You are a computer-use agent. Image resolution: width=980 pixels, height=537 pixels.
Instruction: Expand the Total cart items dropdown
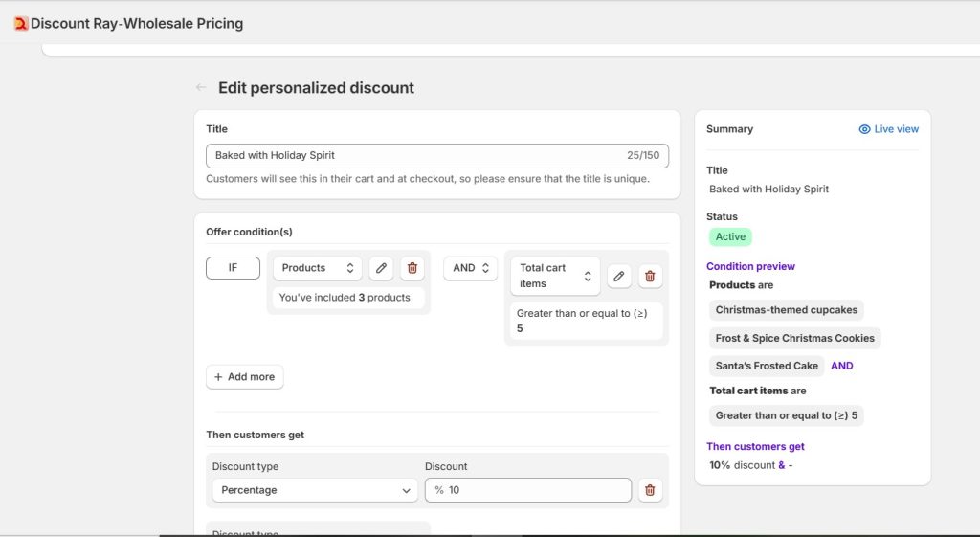[555, 276]
